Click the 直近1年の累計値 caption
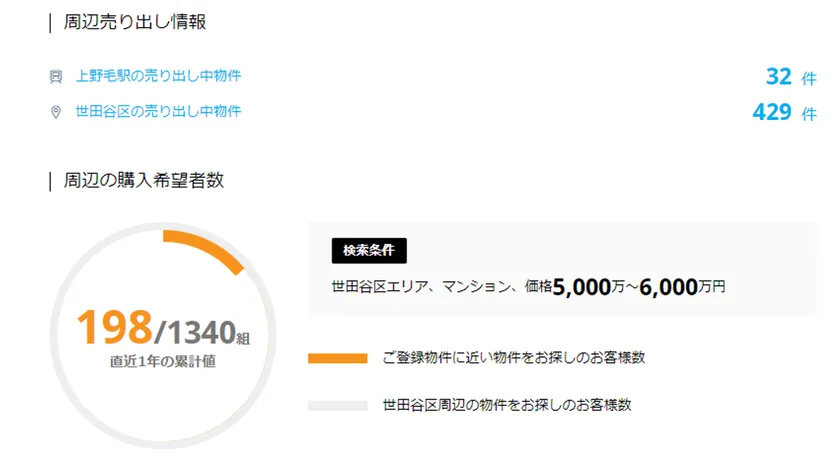The image size is (840, 470). tap(162, 362)
